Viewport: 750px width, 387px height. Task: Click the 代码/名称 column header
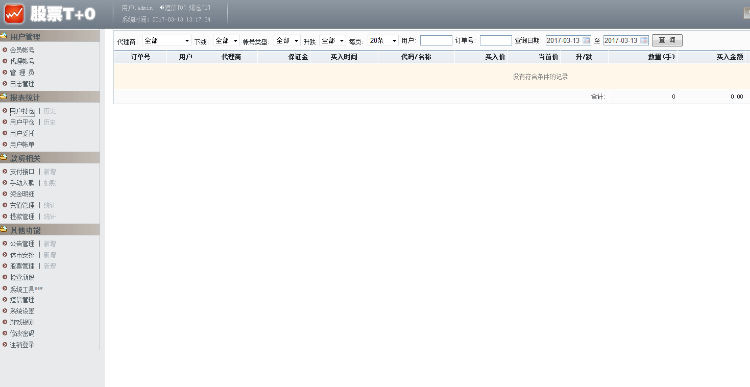click(x=416, y=57)
